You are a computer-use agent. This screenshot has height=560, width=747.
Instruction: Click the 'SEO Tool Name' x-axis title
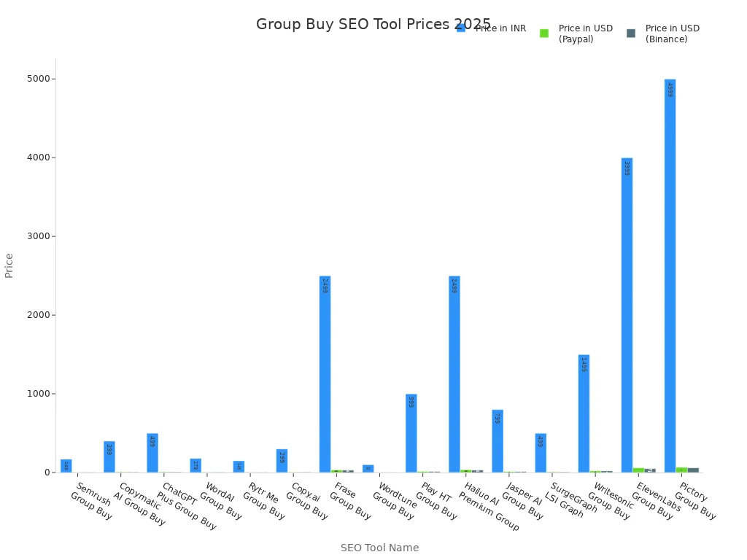click(379, 548)
